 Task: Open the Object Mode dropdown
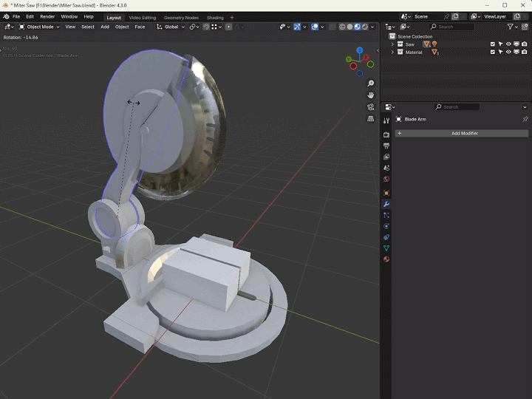pos(39,27)
